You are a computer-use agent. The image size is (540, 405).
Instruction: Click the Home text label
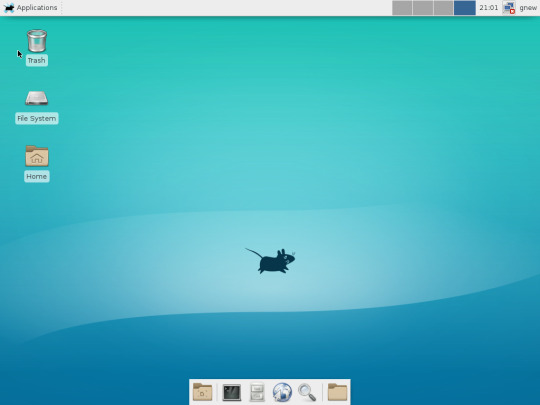[x=37, y=176]
